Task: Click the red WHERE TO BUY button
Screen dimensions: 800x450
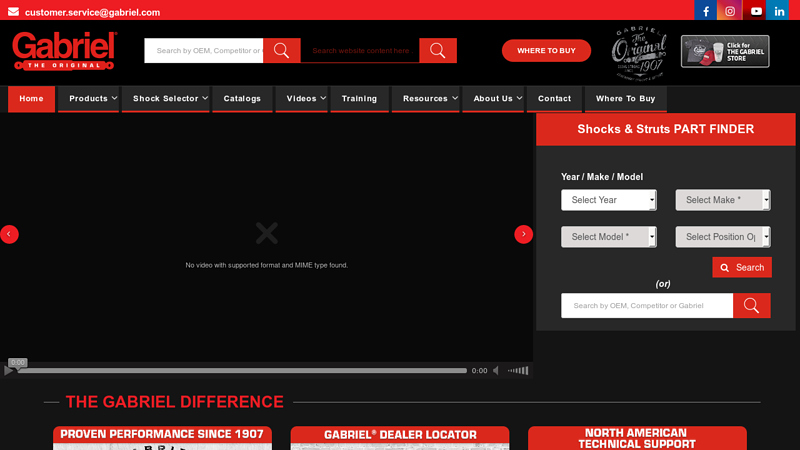Action: pos(546,51)
